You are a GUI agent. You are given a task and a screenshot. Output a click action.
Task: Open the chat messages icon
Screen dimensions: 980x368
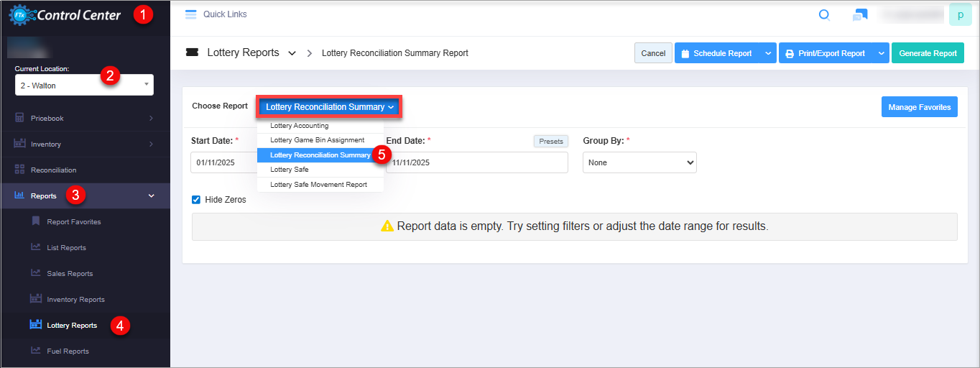tap(860, 15)
